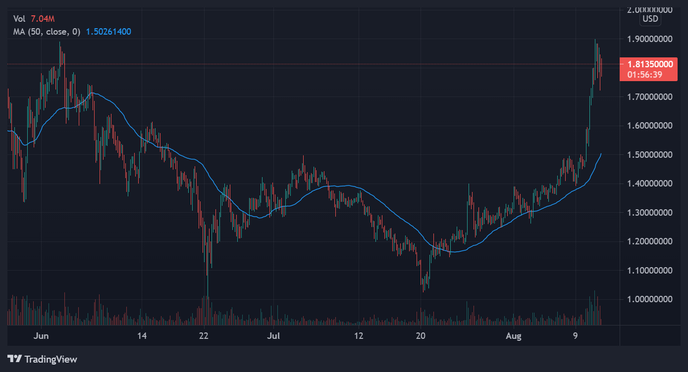Select the 22 date marker on time axis
Screen dimensions: 688x372
coord(203,336)
